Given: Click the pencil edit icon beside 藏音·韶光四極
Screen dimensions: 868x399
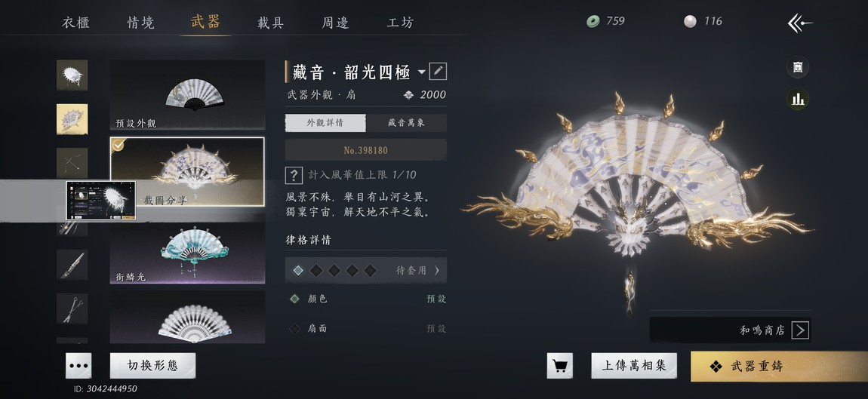Looking at the screenshot, I should [438, 72].
